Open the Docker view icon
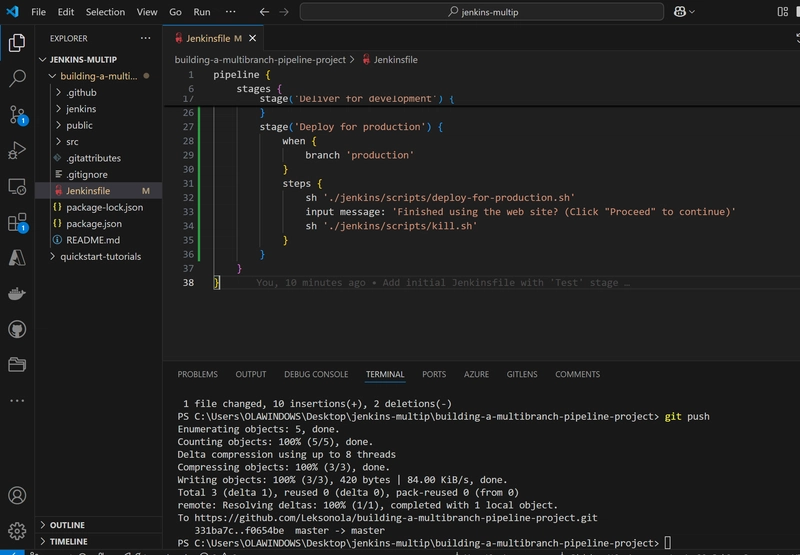 17,294
